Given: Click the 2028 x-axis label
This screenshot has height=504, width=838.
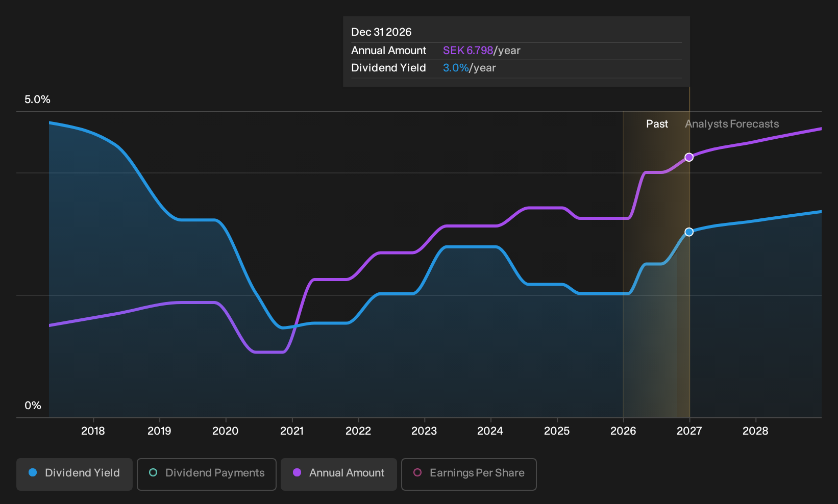Looking at the screenshot, I should [x=755, y=431].
